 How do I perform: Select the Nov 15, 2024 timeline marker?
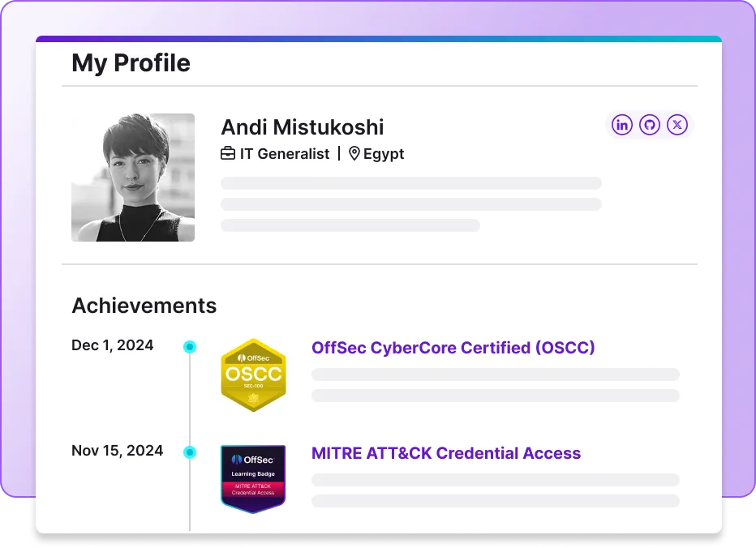click(190, 452)
